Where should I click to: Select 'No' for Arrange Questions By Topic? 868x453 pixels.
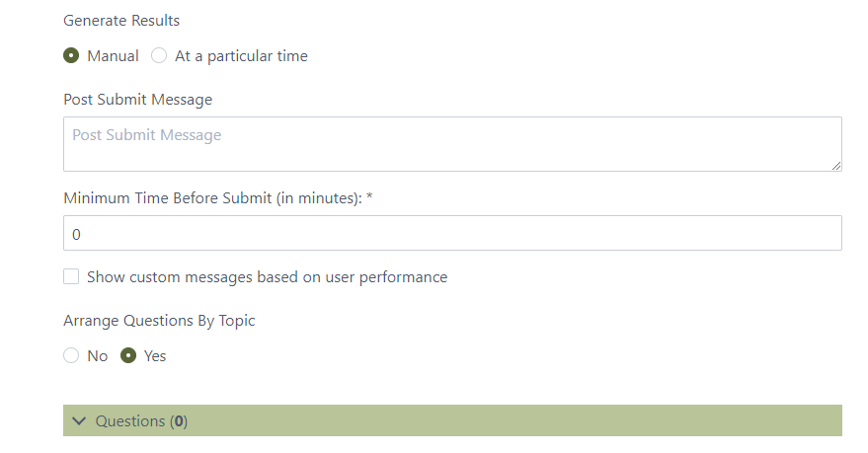71,356
